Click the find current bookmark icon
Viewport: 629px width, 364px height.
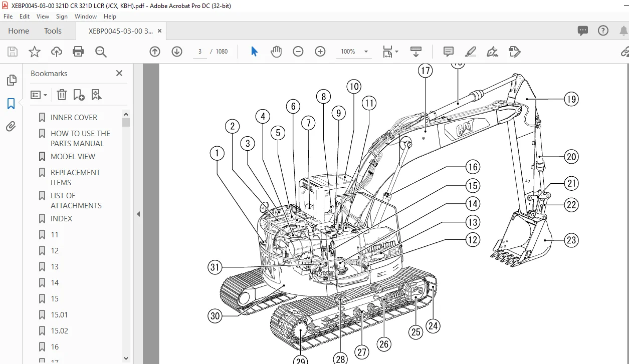point(96,95)
